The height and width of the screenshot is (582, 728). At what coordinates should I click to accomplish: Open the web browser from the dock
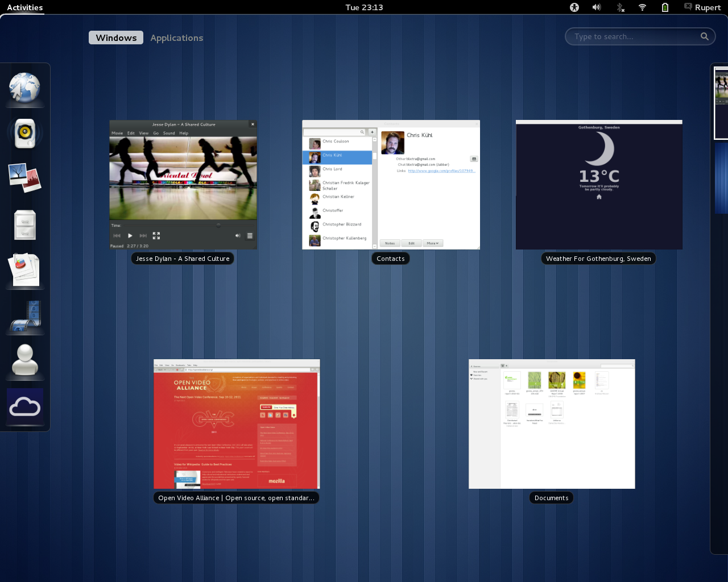pos(24,86)
